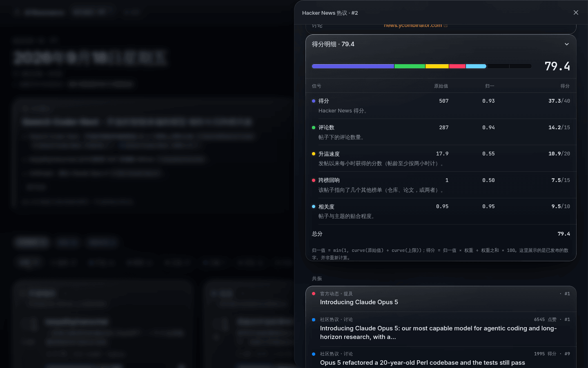The image size is (588, 368).
Task: Click the 得分明细 · 79.4 section heading
Action: point(333,44)
